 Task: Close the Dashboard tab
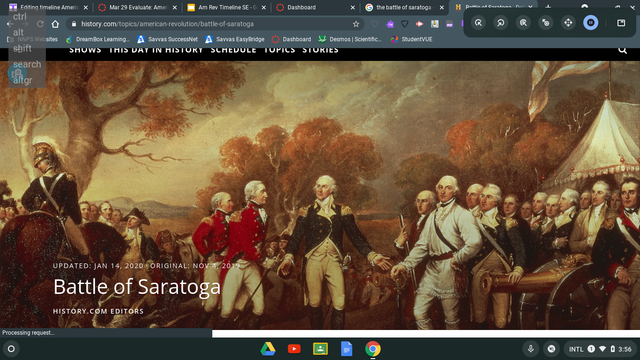353,7
